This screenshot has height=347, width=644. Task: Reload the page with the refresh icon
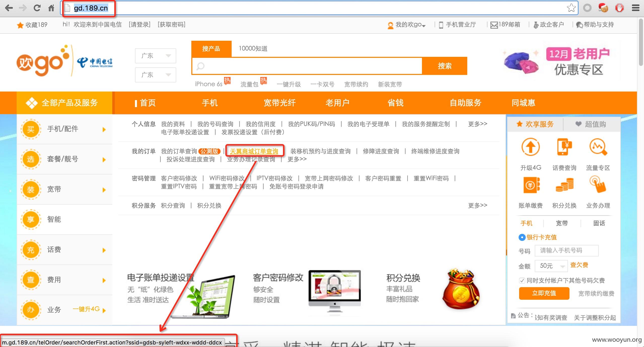[37, 8]
